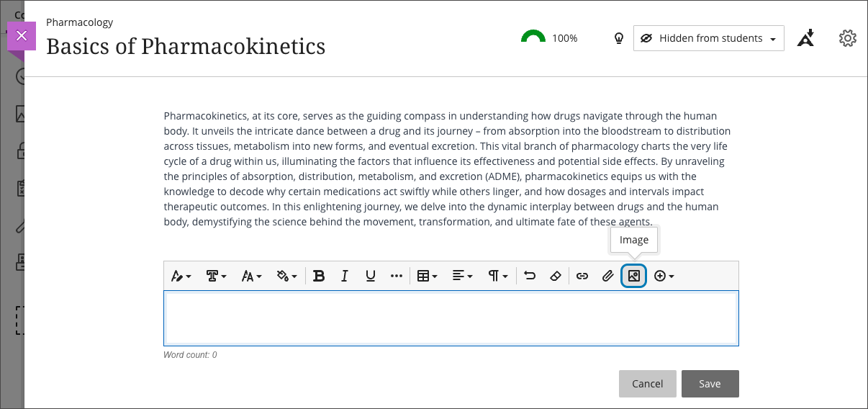Click the Save button
This screenshot has height=409, width=868.
click(710, 384)
